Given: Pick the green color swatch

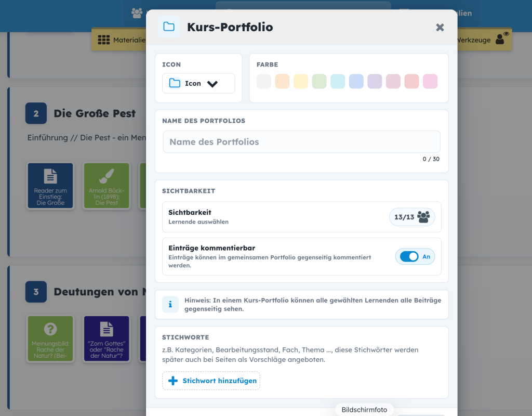Looking at the screenshot, I should pos(320,82).
